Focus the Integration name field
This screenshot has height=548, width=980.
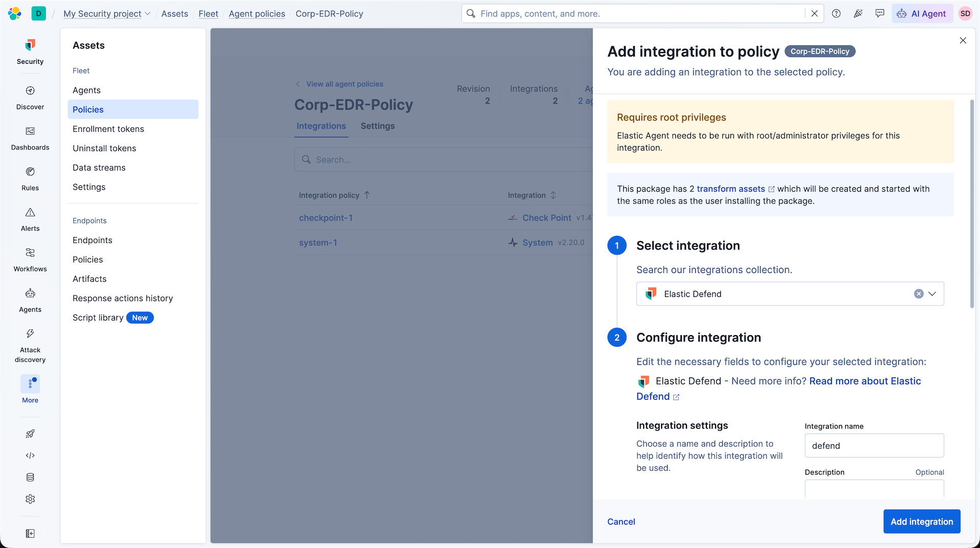coord(874,445)
